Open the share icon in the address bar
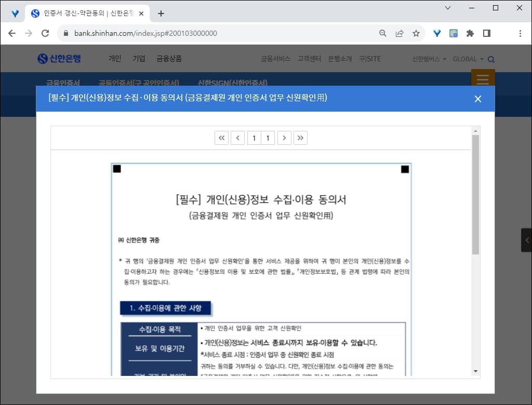The image size is (532, 405). (x=399, y=33)
